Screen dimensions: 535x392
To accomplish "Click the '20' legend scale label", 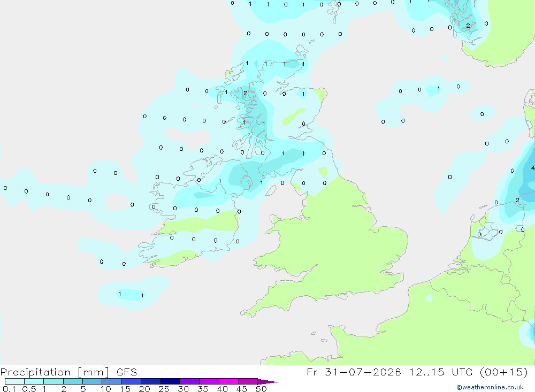I will [x=144, y=389].
